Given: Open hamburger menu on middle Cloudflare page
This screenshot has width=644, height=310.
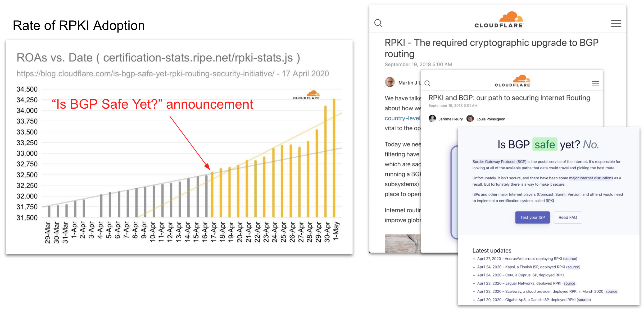Looking at the screenshot, I should click(595, 84).
